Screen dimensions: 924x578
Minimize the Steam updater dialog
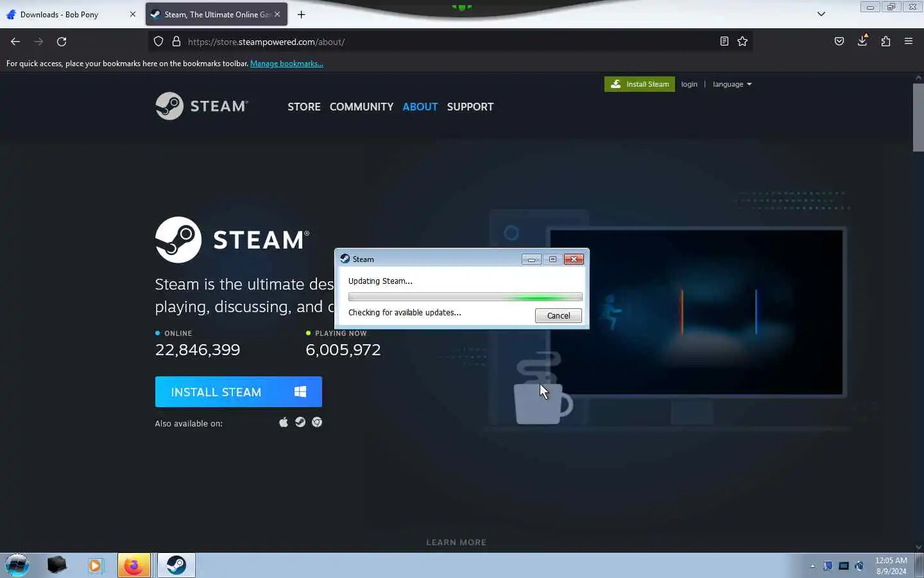[531, 259]
